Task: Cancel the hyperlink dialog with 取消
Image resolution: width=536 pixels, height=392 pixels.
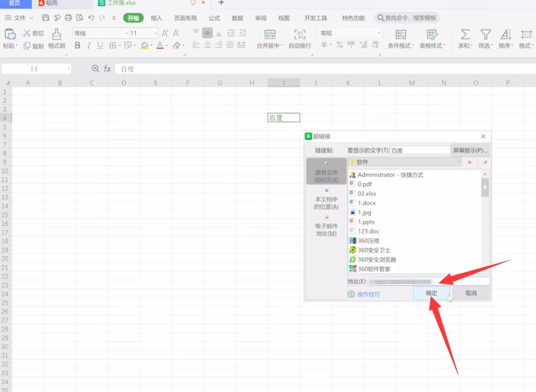Action: tap(471, 293)
